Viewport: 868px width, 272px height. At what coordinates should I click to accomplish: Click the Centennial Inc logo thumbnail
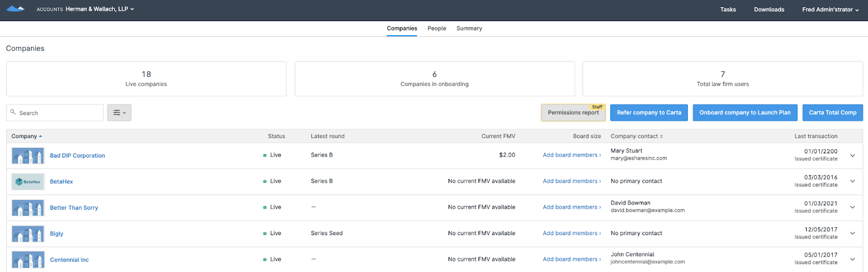[x=28, y=260]
